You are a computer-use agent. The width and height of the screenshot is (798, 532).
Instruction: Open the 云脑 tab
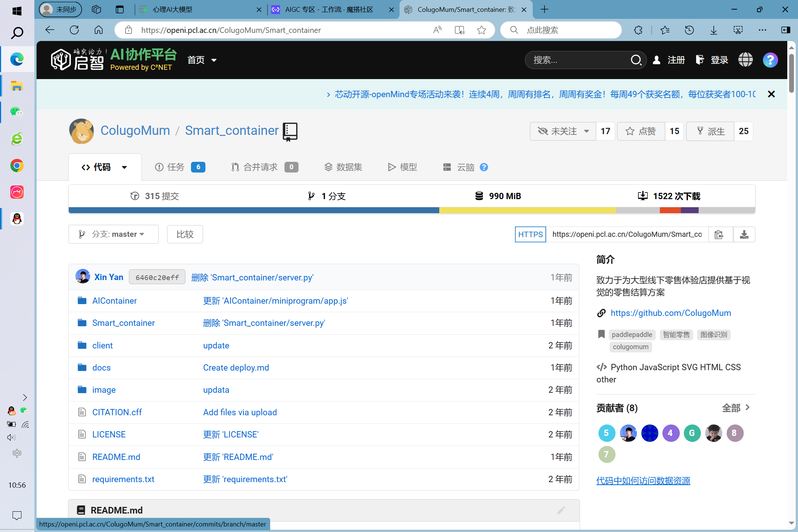click(x=459, y=167)
